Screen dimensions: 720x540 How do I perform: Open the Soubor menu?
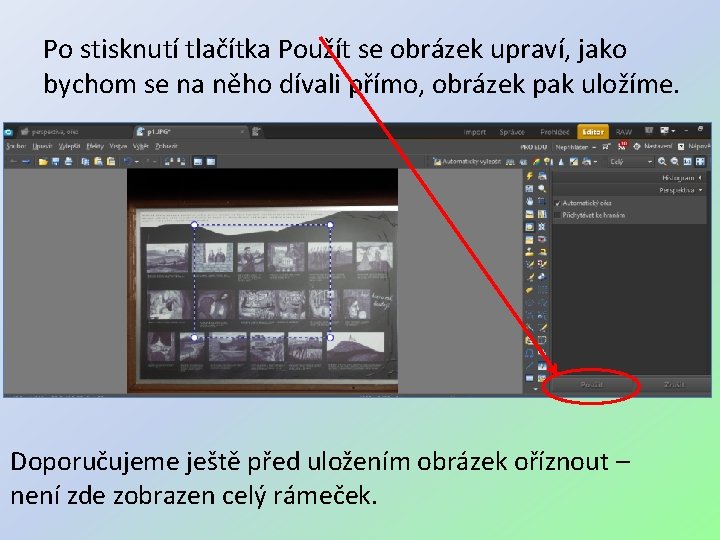(x=16, y=146)
